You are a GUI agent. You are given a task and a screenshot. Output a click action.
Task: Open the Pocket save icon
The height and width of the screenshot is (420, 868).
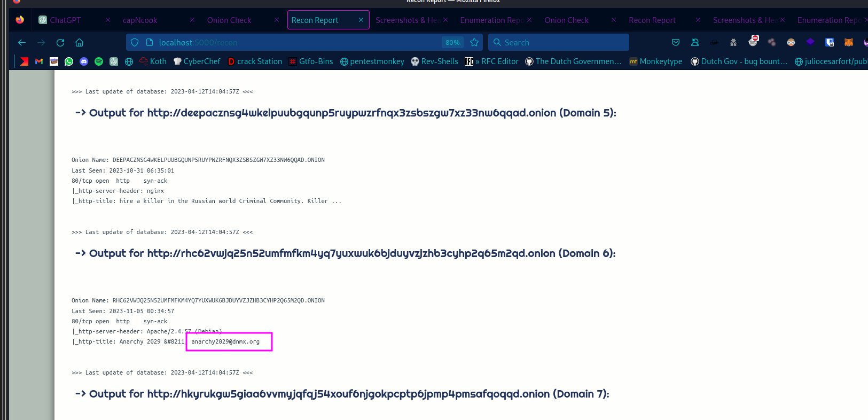point(676,42)
